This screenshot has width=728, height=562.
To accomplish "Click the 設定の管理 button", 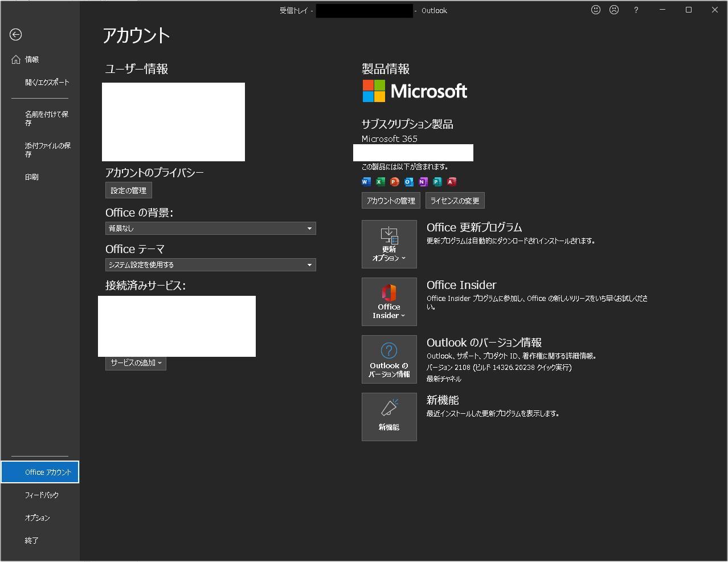I will [x=129, y=190].
